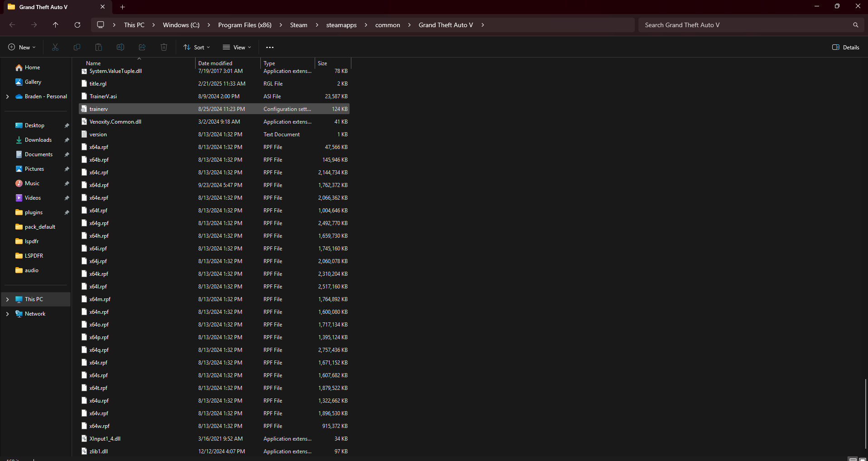Select the trainerv configuration settings file
The image size is (868, 461).
point(214,109)
